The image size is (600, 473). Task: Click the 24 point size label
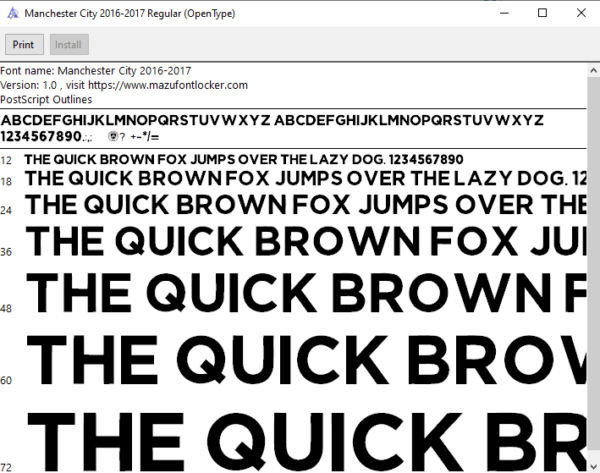[6, 210]
